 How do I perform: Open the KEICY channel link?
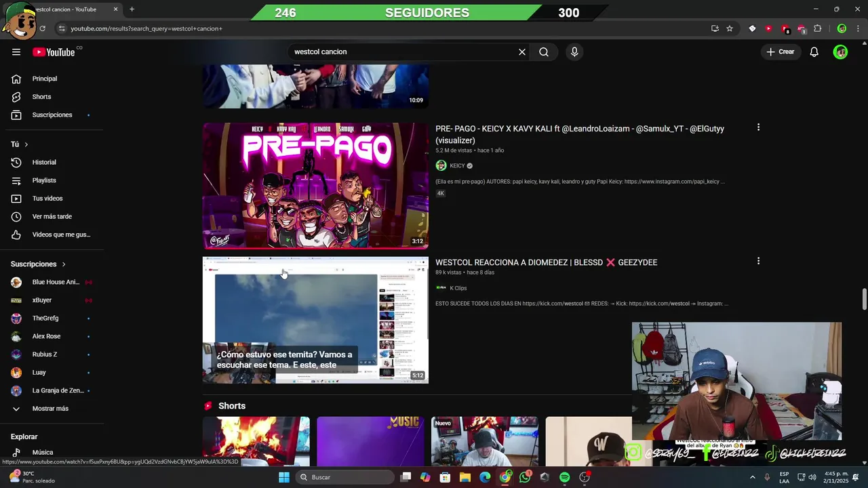pos(457,166)
